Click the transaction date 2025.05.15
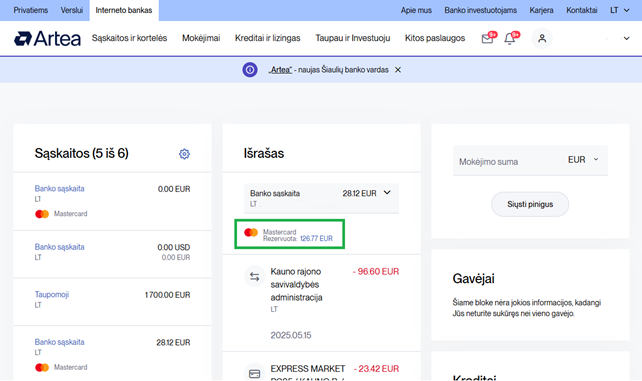 click(291, 335)
